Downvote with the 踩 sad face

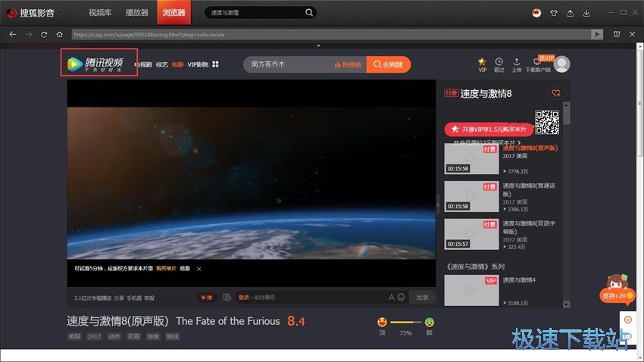point(429,322)
